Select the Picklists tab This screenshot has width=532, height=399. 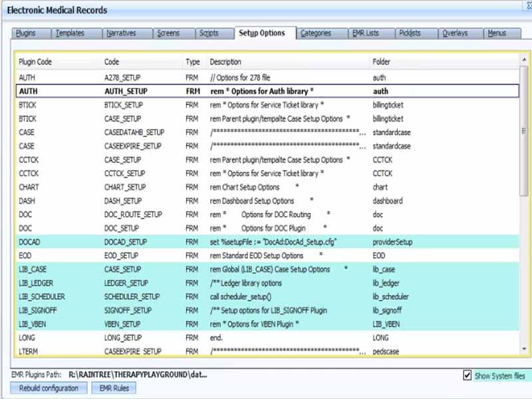(410, 33)
